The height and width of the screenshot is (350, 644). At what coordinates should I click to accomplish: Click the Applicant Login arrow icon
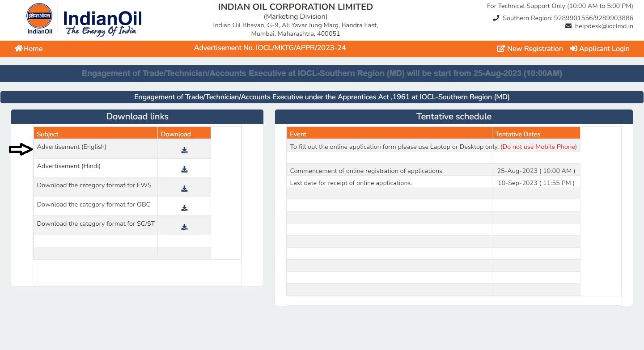[573, 48]
